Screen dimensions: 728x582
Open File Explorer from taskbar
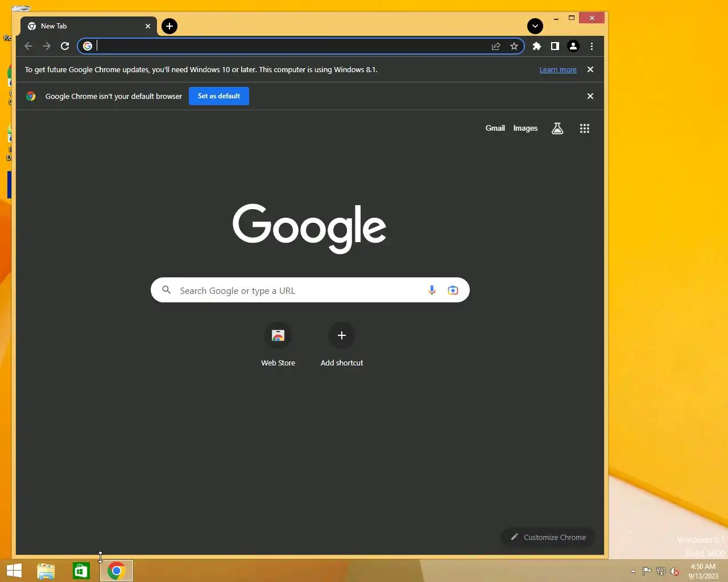[46, 571]
